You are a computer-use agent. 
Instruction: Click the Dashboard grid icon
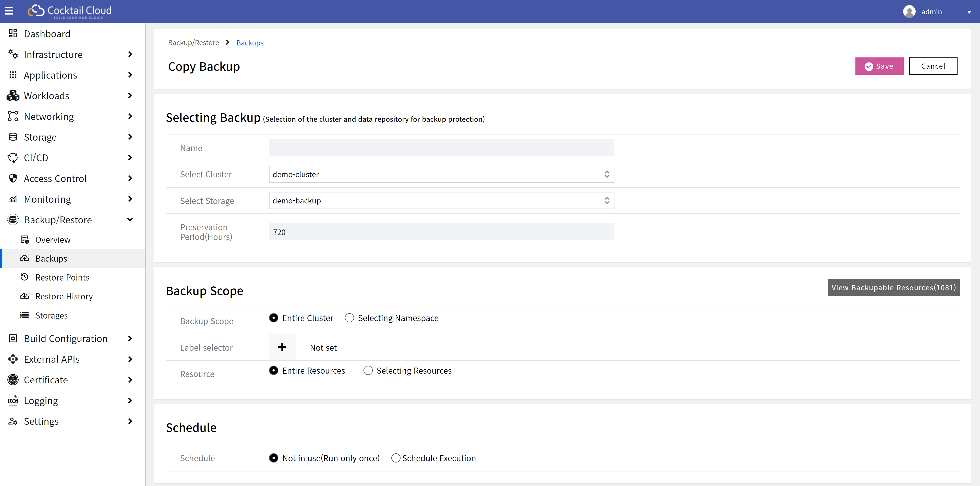click(13, 33)
